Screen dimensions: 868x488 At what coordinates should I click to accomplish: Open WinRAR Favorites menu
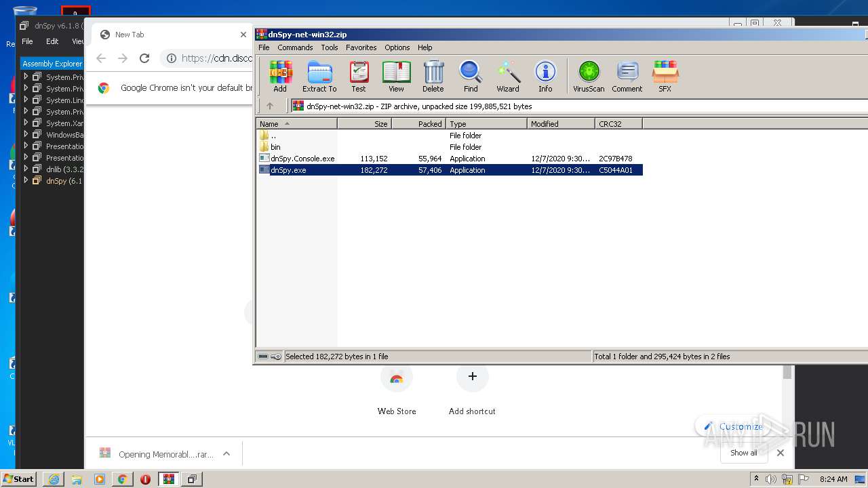361,47
